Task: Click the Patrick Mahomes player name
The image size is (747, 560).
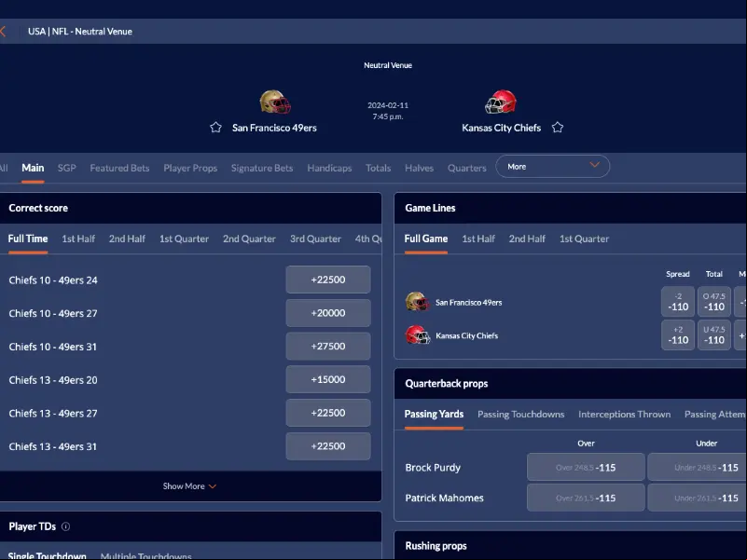Action: 444,498
